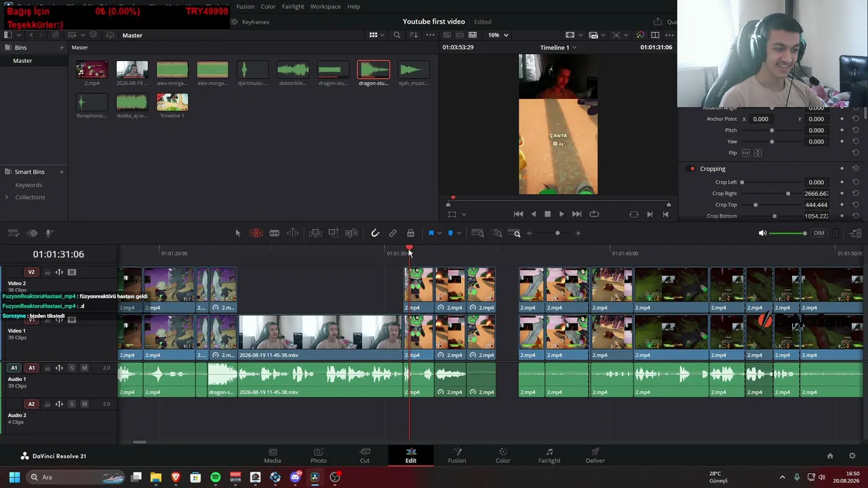The height and width of the screenshot is (488, 868).
Task: Adjust the timeline zoom slider
Action: click(557, 233)
